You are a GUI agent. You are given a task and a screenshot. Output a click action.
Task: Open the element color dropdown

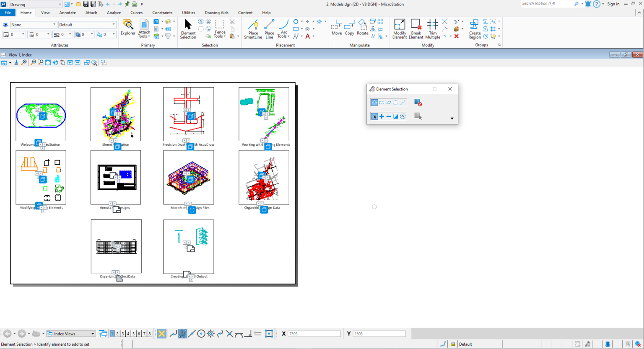(x=13, y=34)
